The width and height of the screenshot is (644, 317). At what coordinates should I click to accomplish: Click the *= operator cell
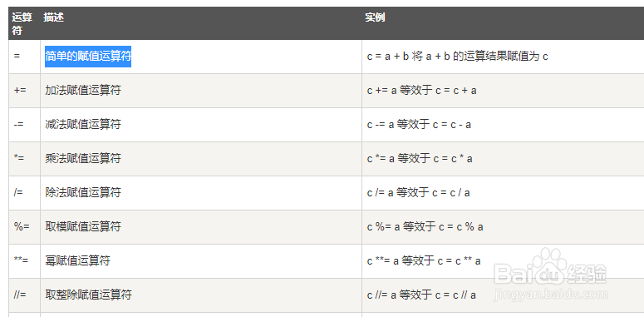pyautogui.click(x=19, y=159)
